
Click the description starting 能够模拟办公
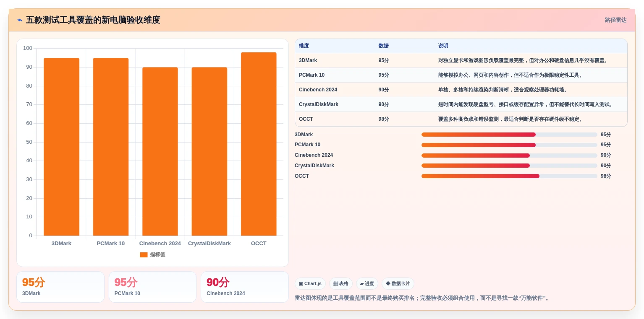(x=510, y=75)
